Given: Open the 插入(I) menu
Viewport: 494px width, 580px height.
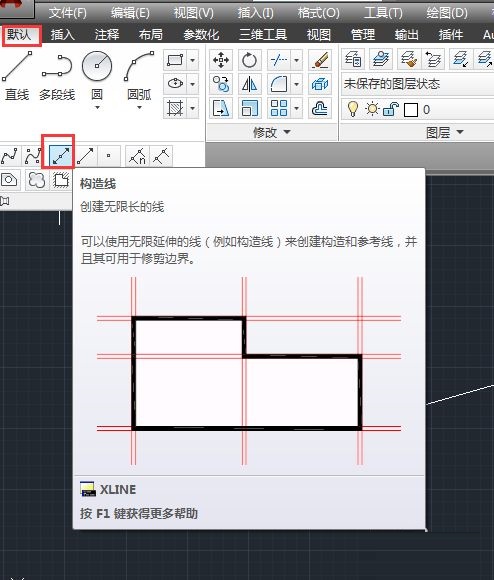Looking at the screenshot, I should point(256,13).
